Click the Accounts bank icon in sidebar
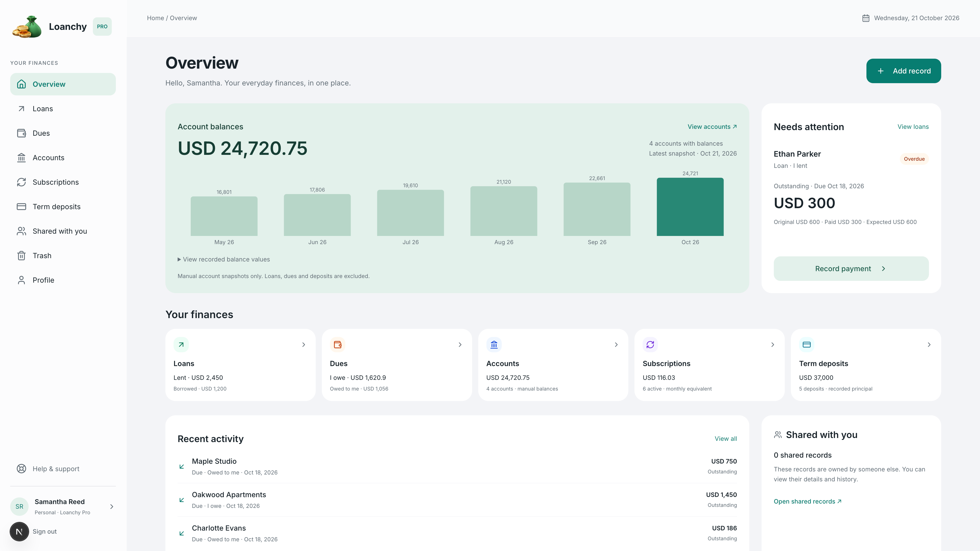Image resolution: width=980 pixels, height=551 pixels. [21, 158]
